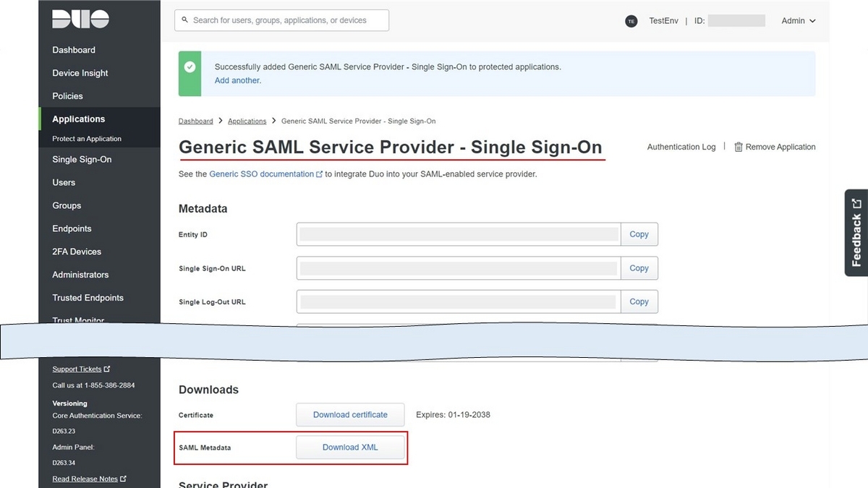The height and width of the screenshot is (488, 868).
Task: Open the Read Release Notes link
Action: [89, 479]
